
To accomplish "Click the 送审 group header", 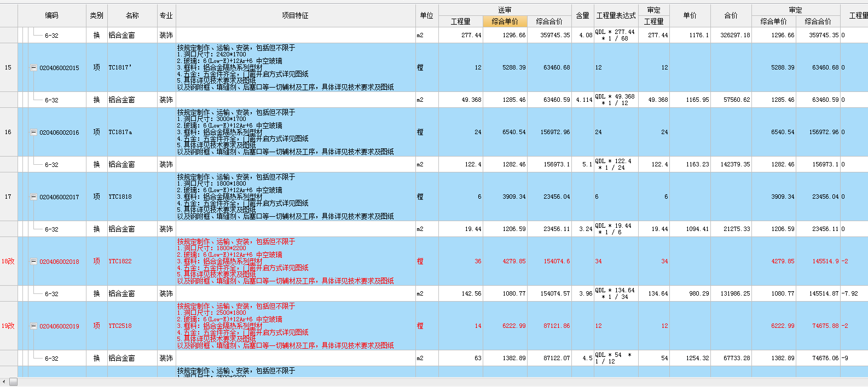I will pos(505,10).
